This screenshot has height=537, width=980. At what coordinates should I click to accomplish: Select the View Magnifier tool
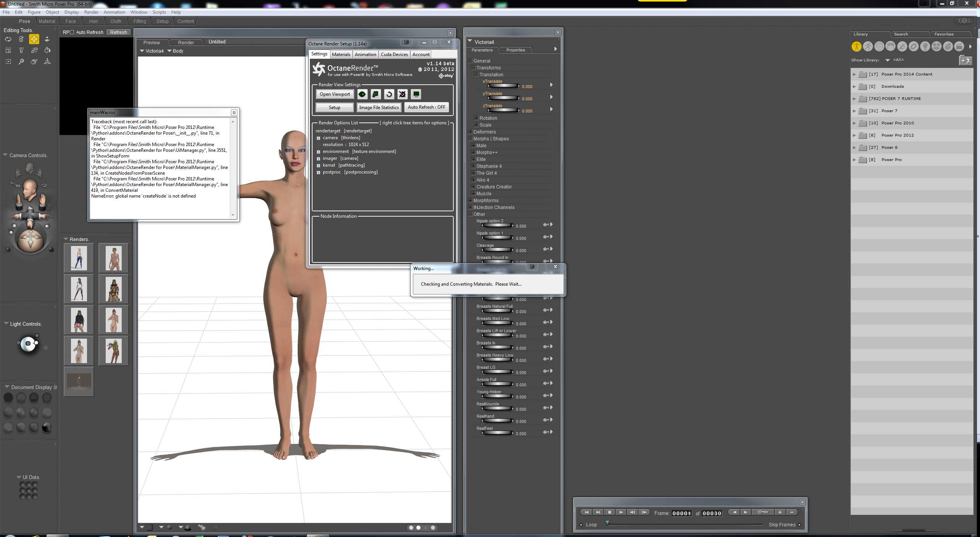[x=21, y=61]
